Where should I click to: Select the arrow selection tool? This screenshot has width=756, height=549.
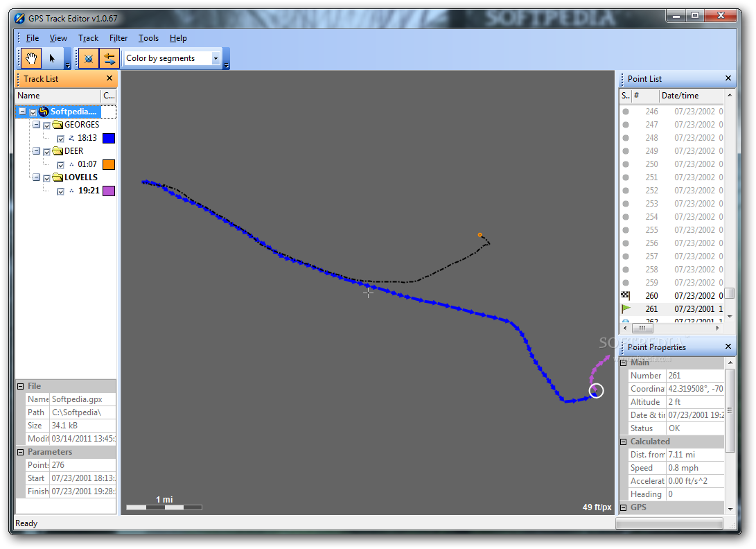[x=52, y=58]
